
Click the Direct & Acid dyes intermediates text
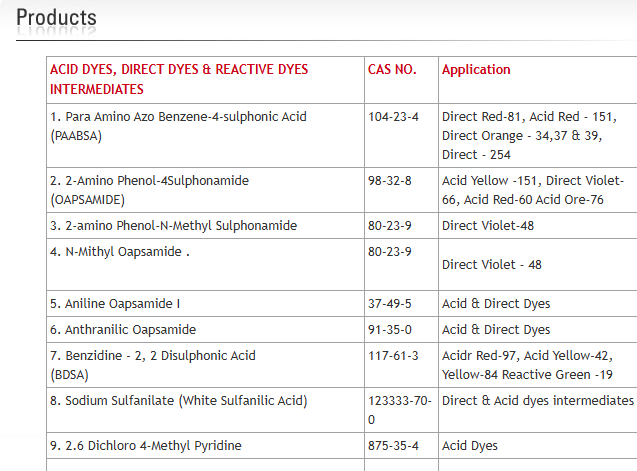537,401
